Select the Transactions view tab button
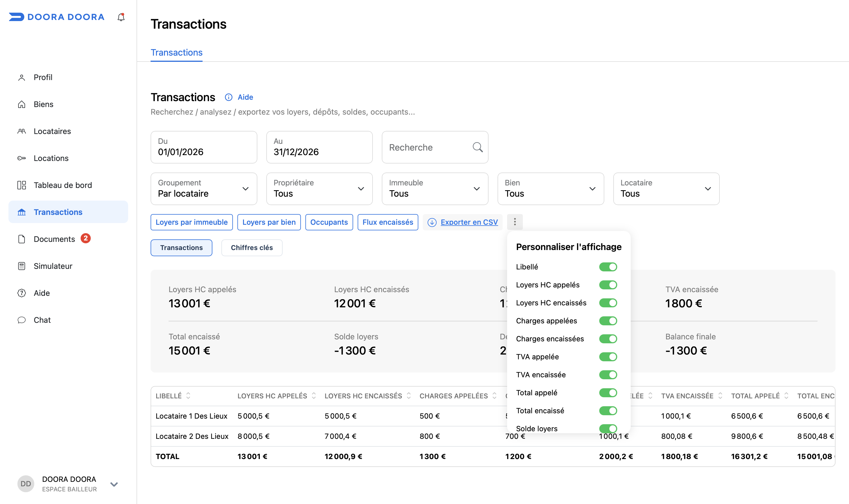 coord(181,248)
